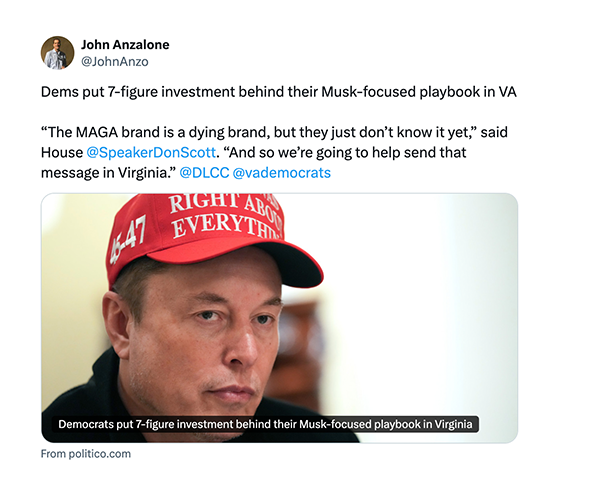Open the @JohnAnzo handle

[115, 62]
